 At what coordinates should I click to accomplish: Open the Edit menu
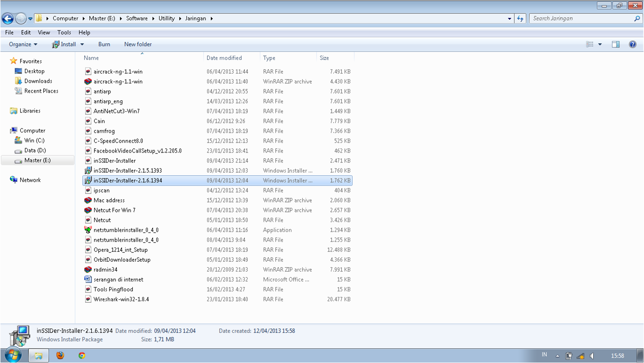[26, 32]
